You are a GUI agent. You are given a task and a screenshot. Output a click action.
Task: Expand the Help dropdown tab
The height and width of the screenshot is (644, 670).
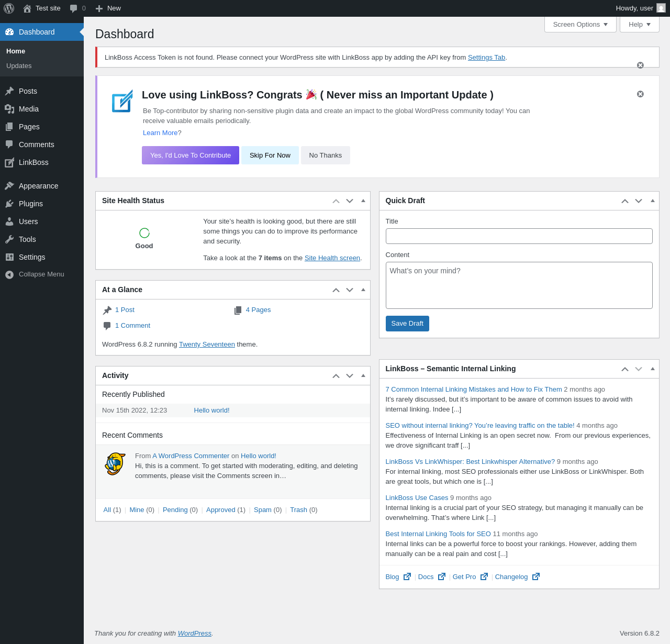pyautogui.click(x=640, y=25)
